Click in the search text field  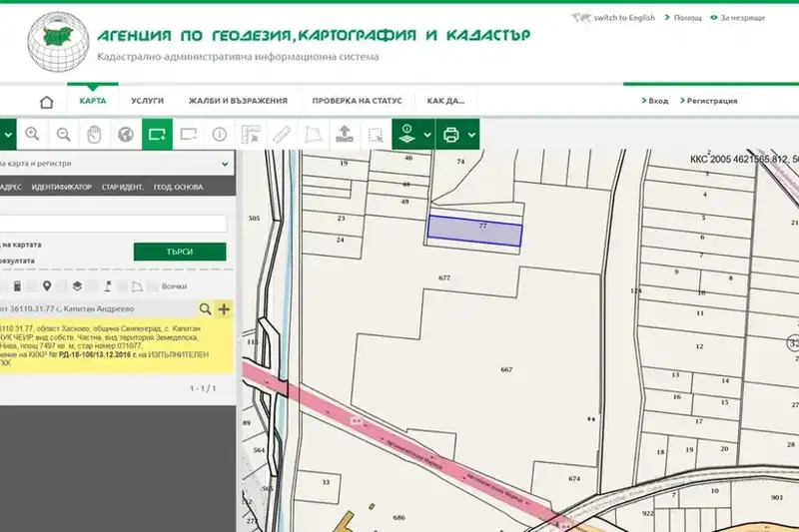tap(113, 224)
